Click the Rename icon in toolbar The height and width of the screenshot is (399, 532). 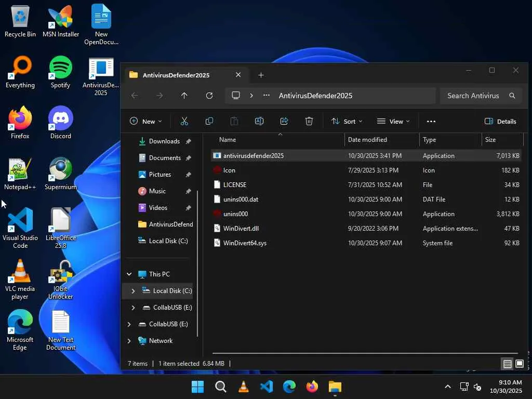coord(259,121)
